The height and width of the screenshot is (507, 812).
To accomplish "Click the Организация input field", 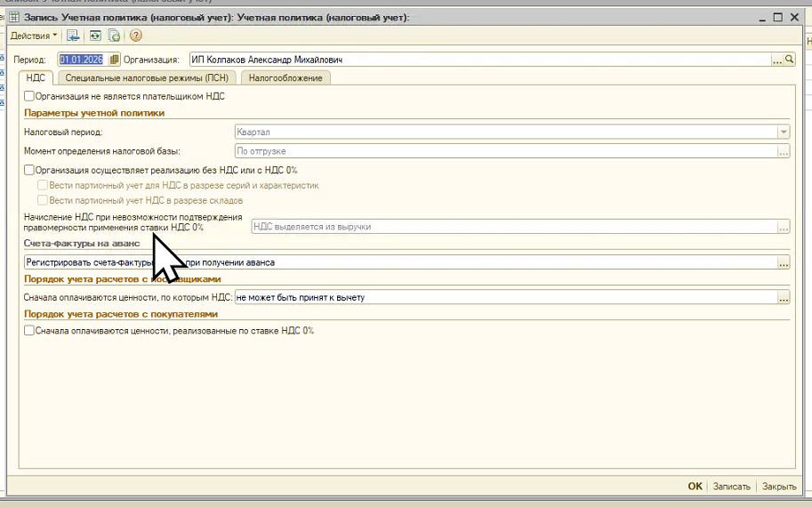I will point(480,60).
